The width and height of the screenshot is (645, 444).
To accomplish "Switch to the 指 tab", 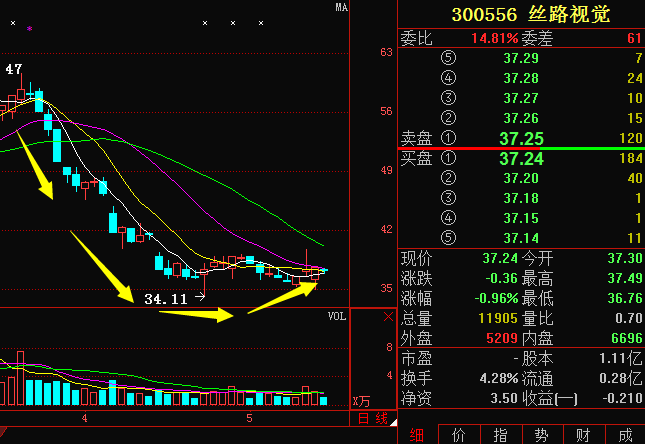I will pos(501,435).
